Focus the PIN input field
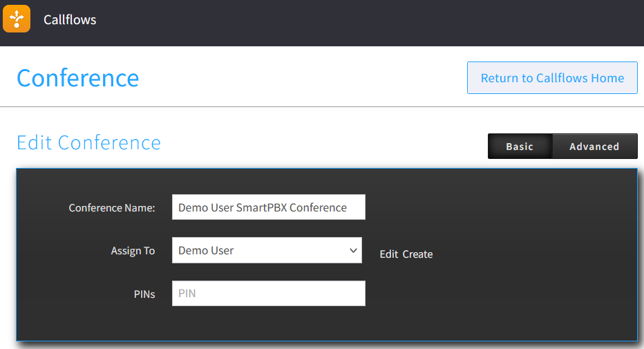 click(268, 293)
